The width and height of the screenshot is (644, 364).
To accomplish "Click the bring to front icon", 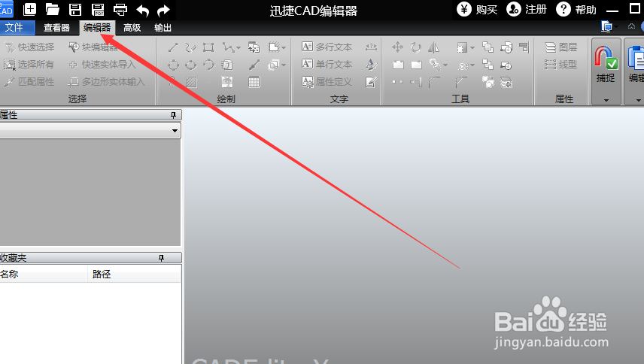I will click(x=488, y=47).
